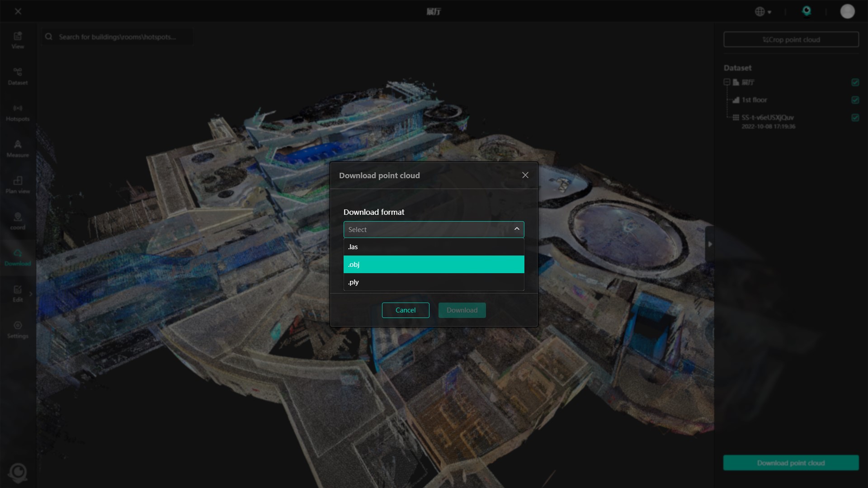Collapse the dataset tree root node
This screenshot has height=488, width=868.
tap(726, 82)
